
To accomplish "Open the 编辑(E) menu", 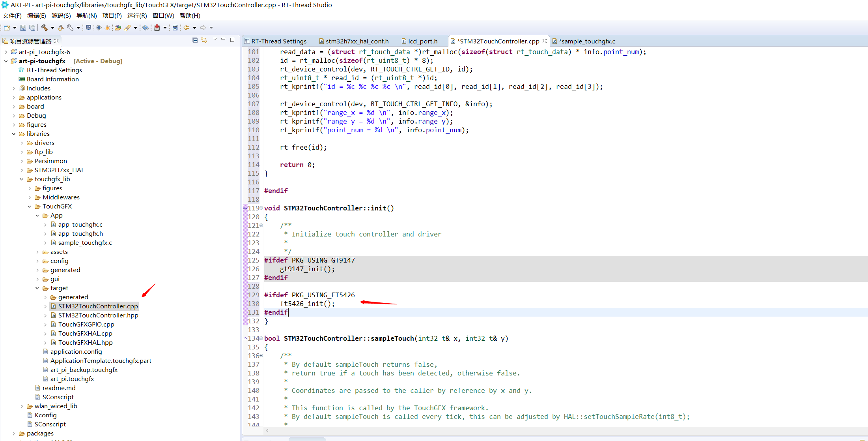I will tap(37, 16).
